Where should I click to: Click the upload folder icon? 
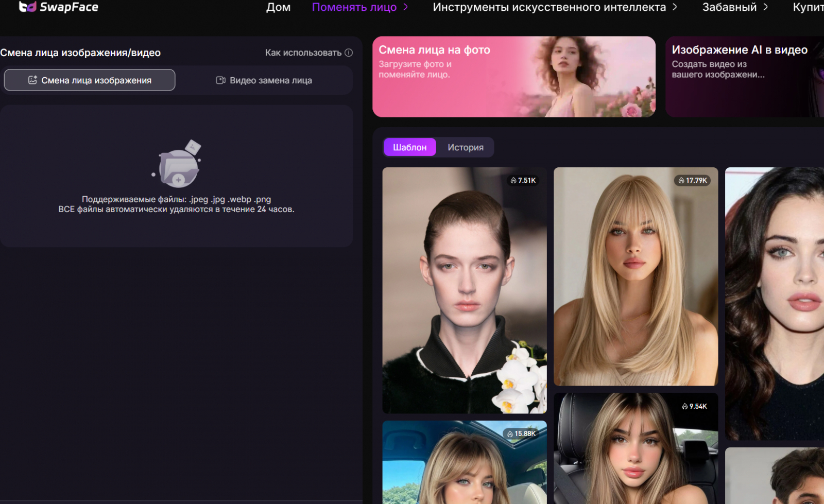(178, 165)
